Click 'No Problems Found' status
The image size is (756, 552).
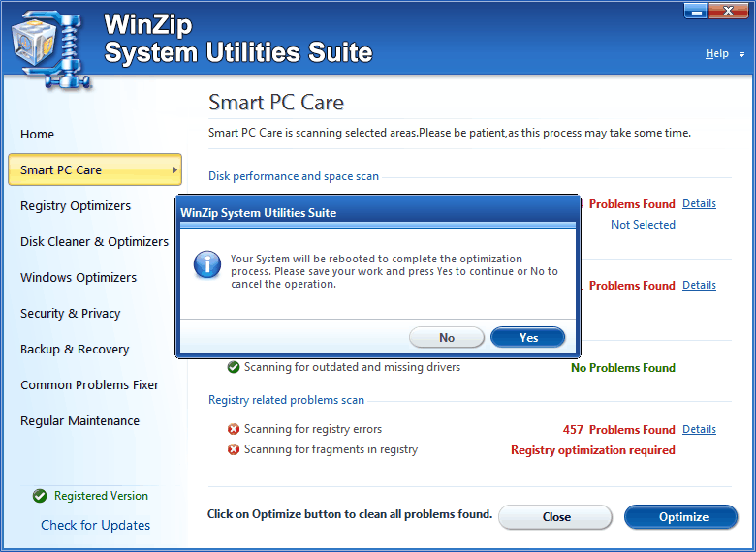pos(623,368)
